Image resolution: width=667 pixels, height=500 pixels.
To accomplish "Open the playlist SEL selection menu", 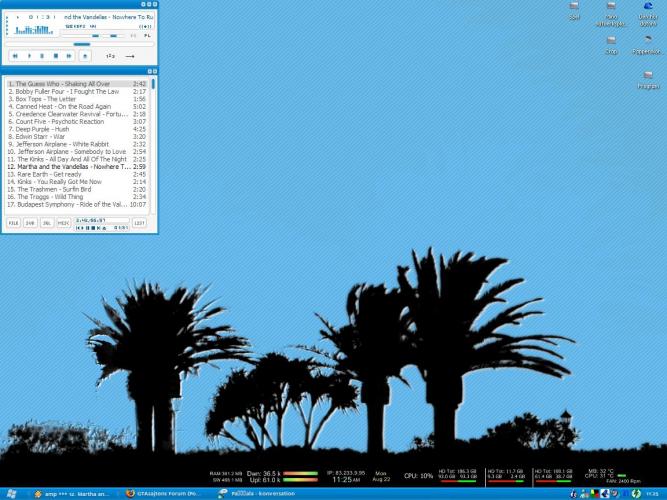I will coord(30,223).
